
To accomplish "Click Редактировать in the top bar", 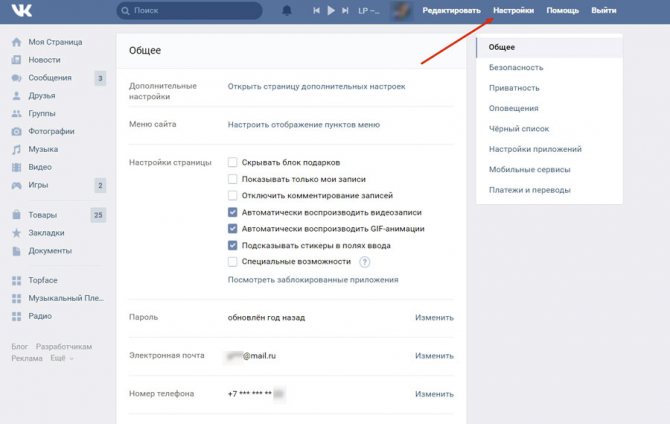I will click(451, 10).
